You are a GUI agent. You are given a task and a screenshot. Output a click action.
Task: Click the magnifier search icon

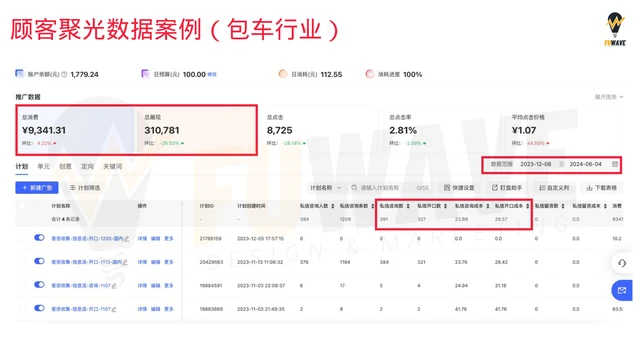[354, 188]
